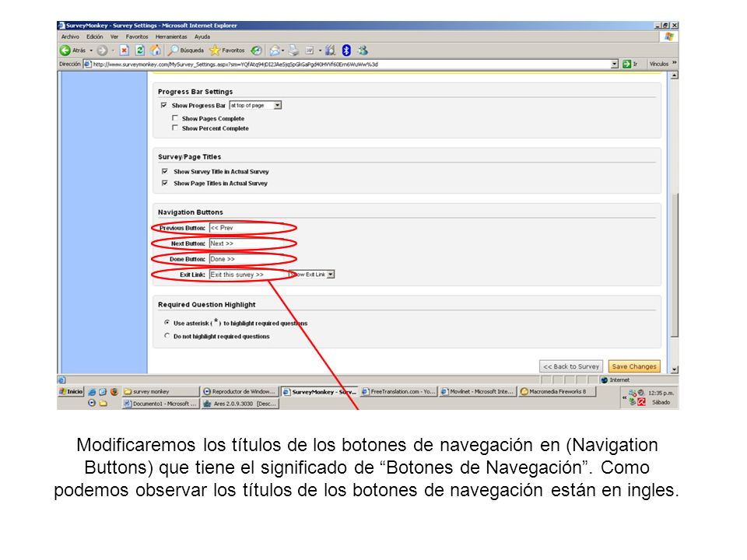The height and width of the screenshot is (560, 747).
Task: Expand the address bar URL history dropdown
Action: pos(615,64)
